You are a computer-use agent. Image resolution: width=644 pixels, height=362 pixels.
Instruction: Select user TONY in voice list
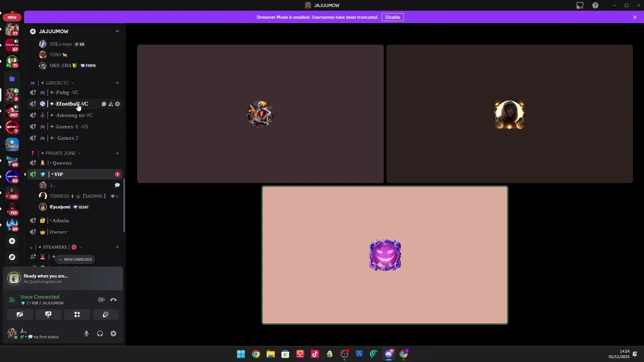(79, 55)
